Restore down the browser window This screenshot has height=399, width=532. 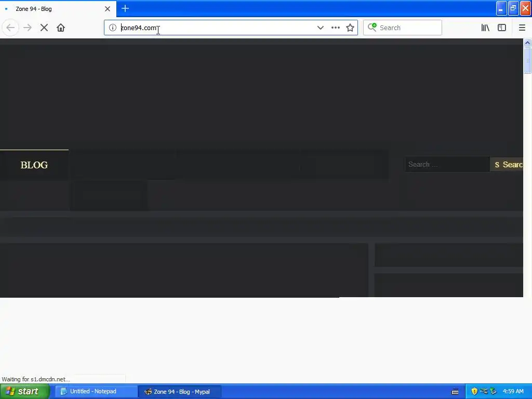tap(513, 8)
